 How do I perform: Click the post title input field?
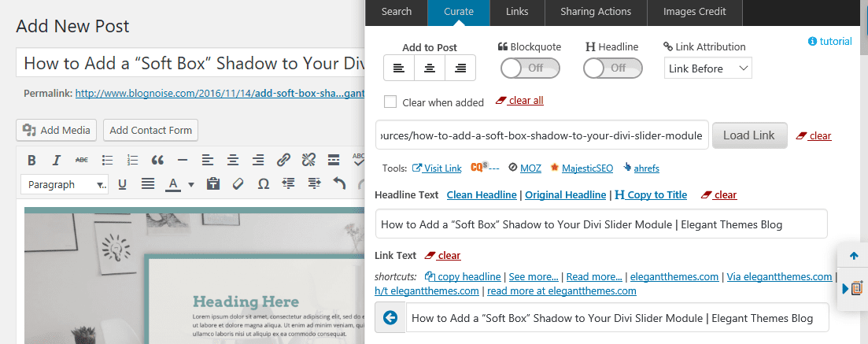[x=190, y=63]
